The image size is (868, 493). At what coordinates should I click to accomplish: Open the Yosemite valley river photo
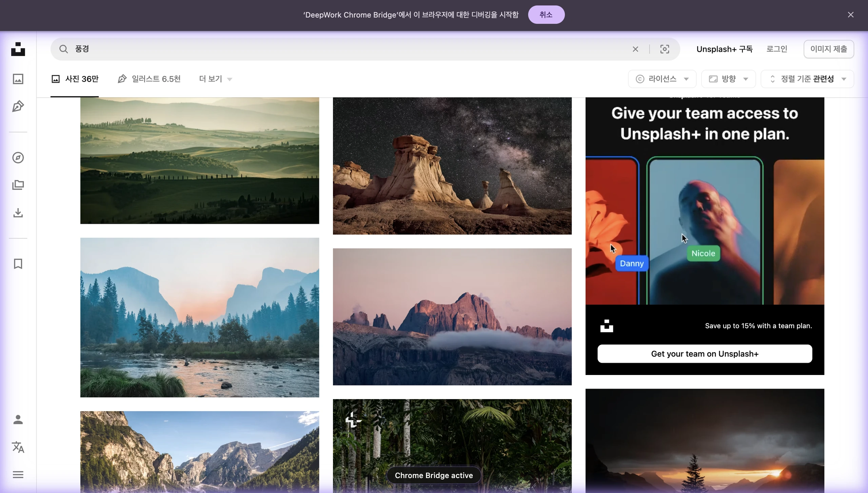point(200,317)
